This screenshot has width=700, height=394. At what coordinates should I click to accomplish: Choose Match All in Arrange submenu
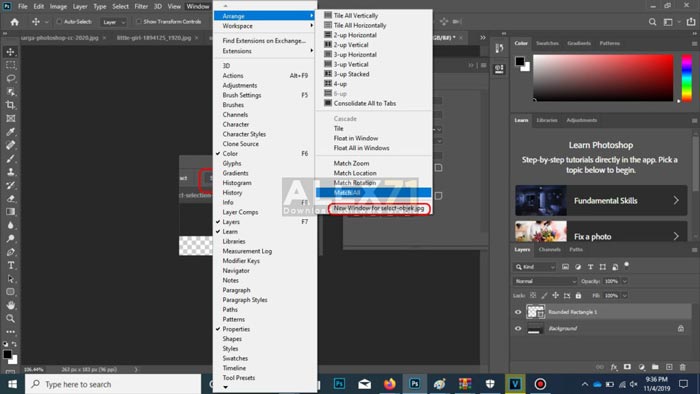click(x=374, y=192)
